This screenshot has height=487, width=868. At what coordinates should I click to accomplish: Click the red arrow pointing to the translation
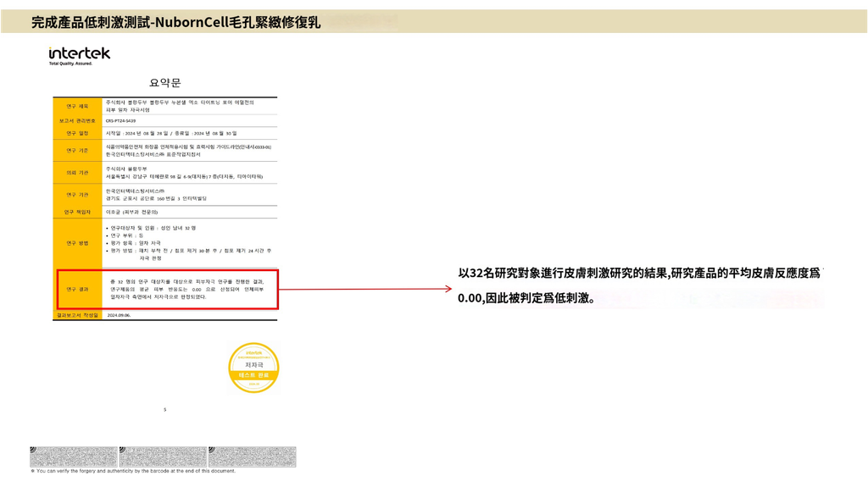tap(364, 289)
